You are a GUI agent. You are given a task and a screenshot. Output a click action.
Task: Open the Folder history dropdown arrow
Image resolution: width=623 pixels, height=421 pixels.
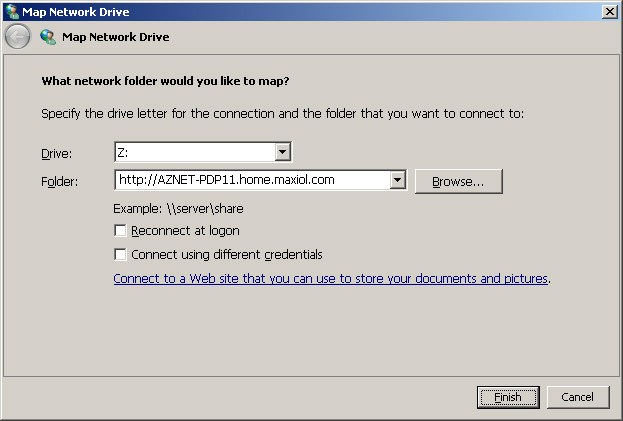397,180
